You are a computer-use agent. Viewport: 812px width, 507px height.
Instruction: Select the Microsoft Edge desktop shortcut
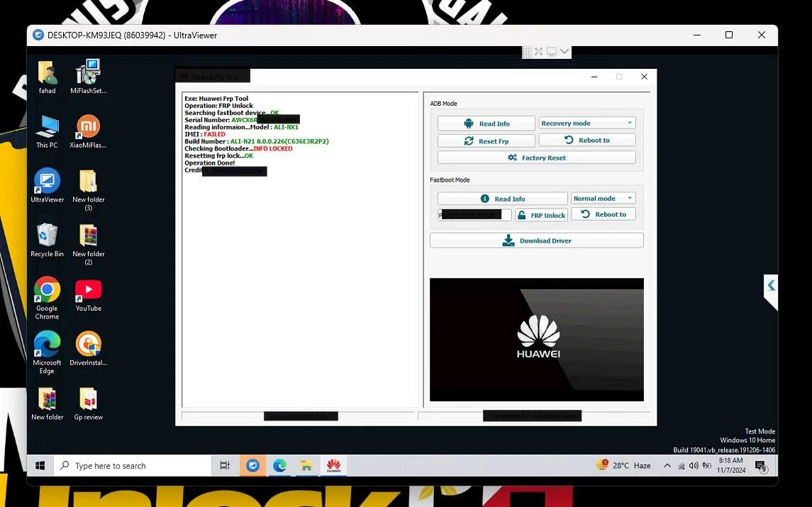(x=47, y=352)
